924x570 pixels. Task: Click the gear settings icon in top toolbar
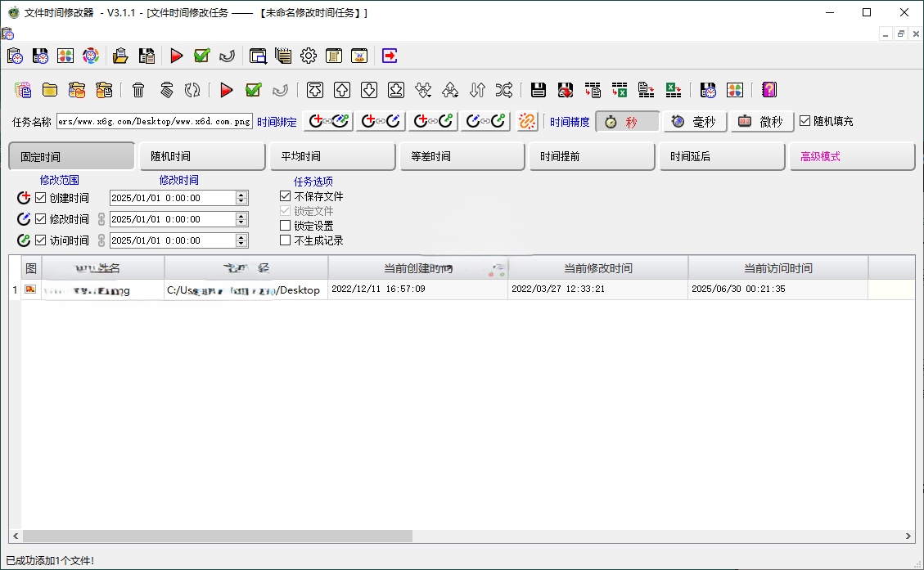tap(309, 56)
